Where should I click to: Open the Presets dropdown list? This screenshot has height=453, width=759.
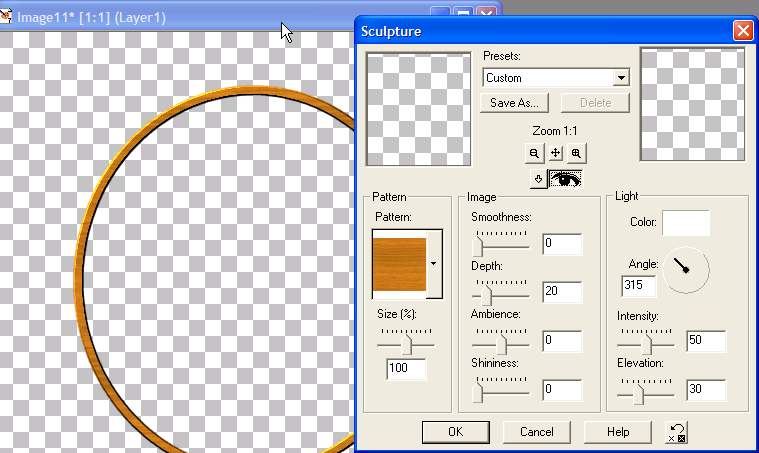click(x=621, y=77)
